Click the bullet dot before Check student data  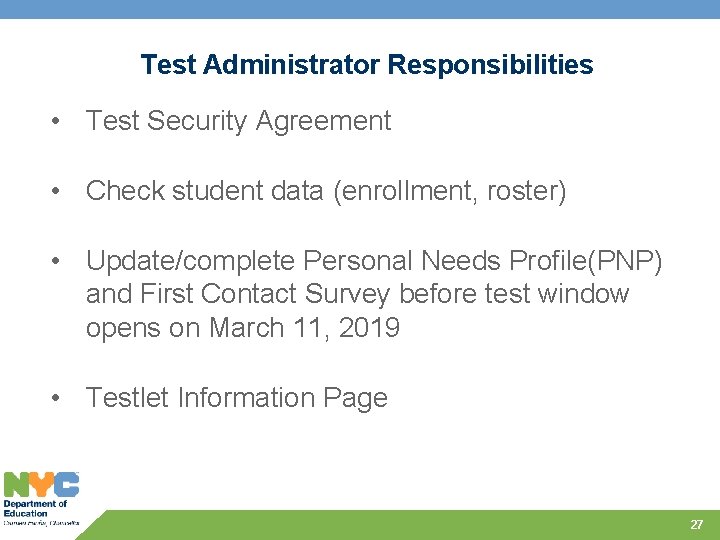click(x=56, y=191)
